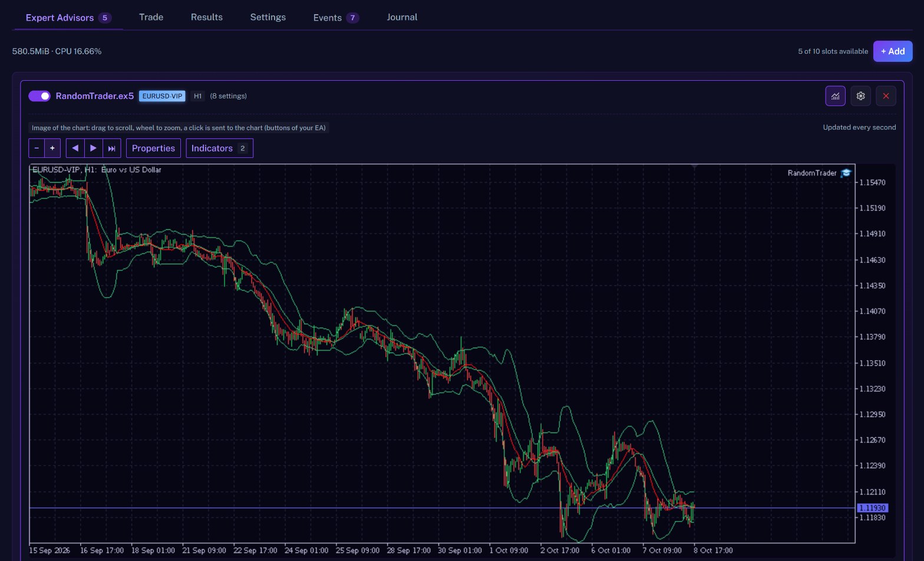Image resolution: width=924 pixels, height=561 pixels.
Task: Click the memory and CPU usage readout
Action: coord(57,51)
